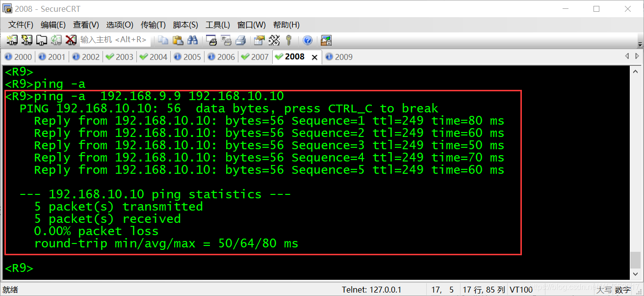Click the '17 行, 85 列' status entry
Image resolution: width=644 pixels, height=296 pixels.
pos(484,290)
